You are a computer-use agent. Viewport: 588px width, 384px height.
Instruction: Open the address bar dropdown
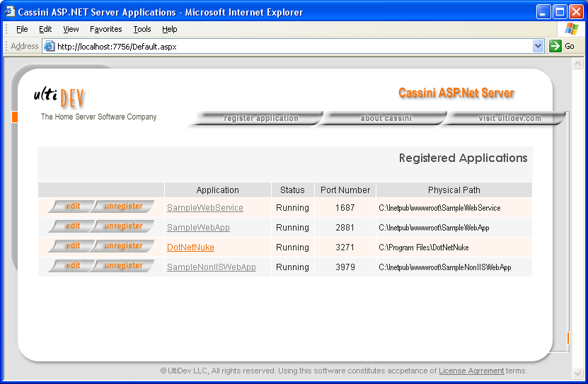538,46
